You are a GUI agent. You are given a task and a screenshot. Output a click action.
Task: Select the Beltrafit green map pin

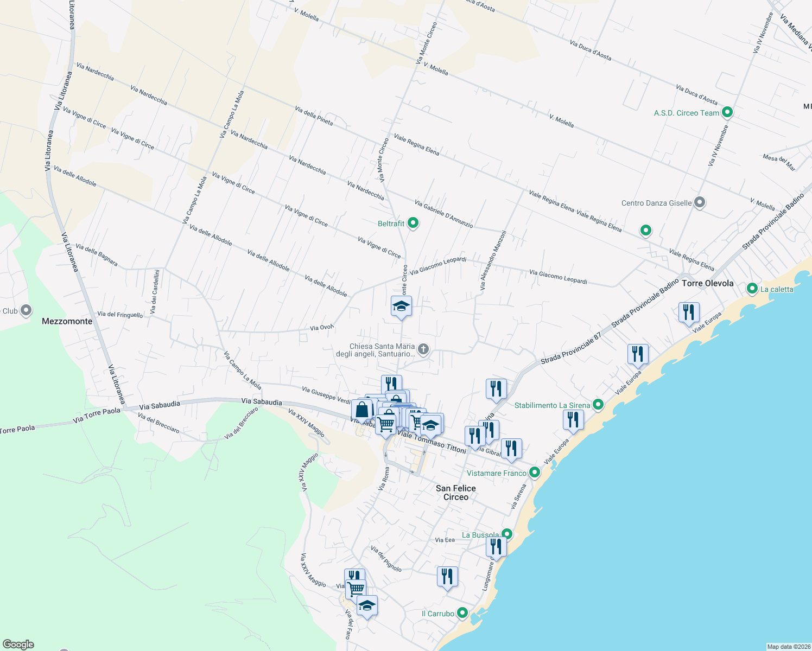click(x=413, y=222)
